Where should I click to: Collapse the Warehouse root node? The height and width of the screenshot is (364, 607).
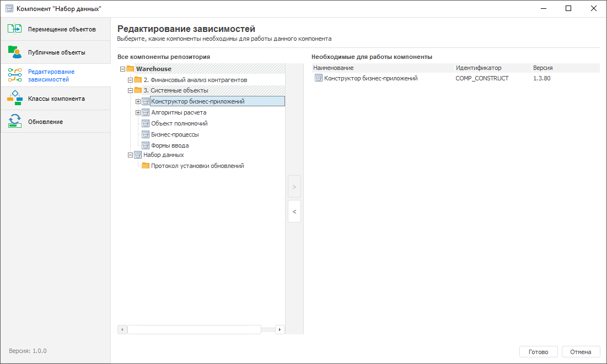point(122,69)
